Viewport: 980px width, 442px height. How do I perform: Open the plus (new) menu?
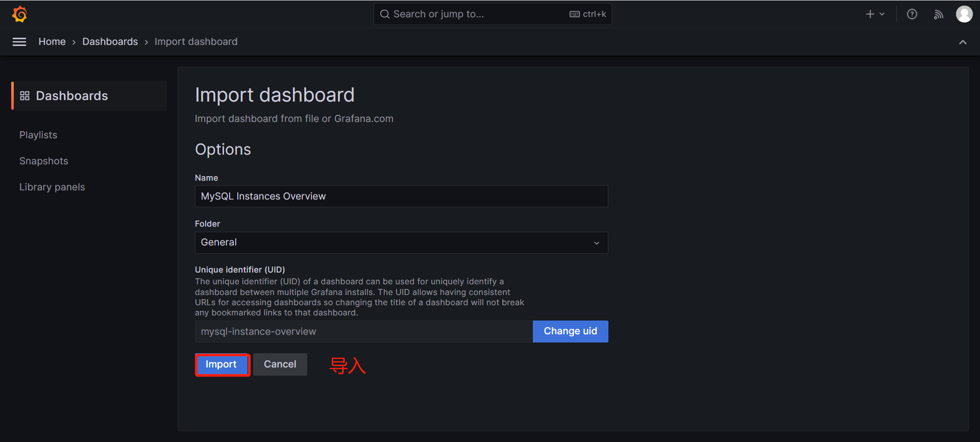(x=875, y=14)
